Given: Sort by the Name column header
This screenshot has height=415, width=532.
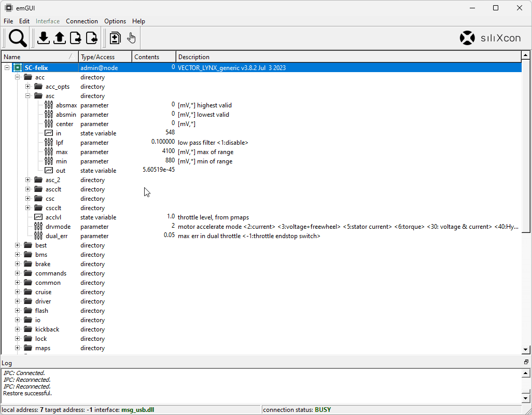Looking at the screenshot, I should 40,57.
